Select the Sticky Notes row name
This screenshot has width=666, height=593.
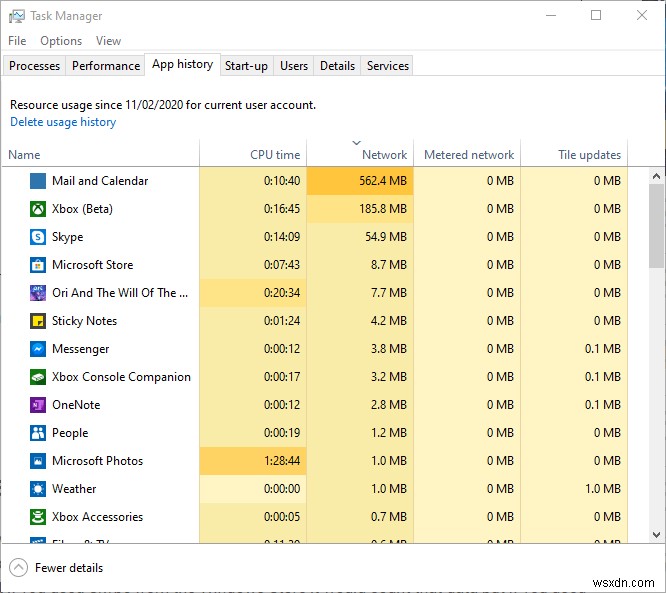point(85,321)
